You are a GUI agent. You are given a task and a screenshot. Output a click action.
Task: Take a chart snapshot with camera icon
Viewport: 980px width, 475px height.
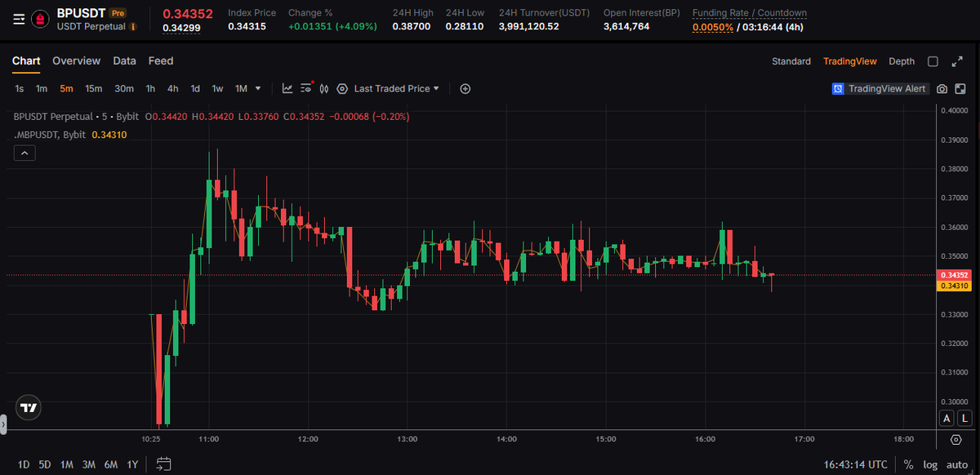click(x=942, y=89)
